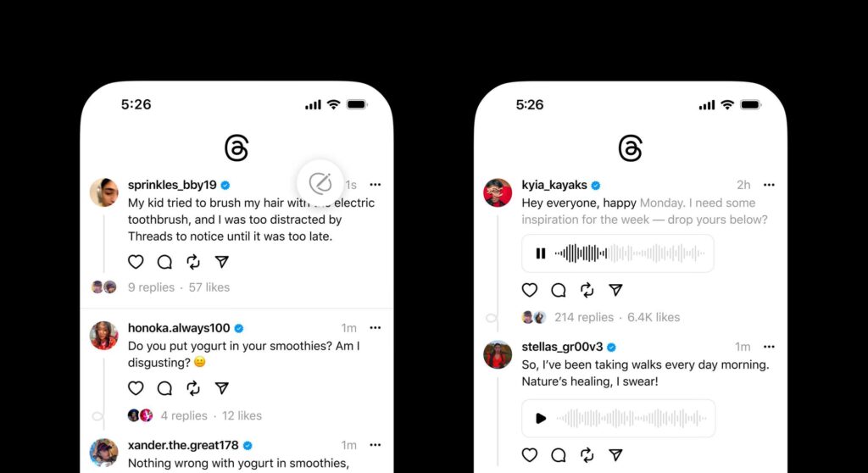Click the Threads logo on left phone
Image resolution: width=868 pixels, height=473 pixels.
(x=236, y=147)
